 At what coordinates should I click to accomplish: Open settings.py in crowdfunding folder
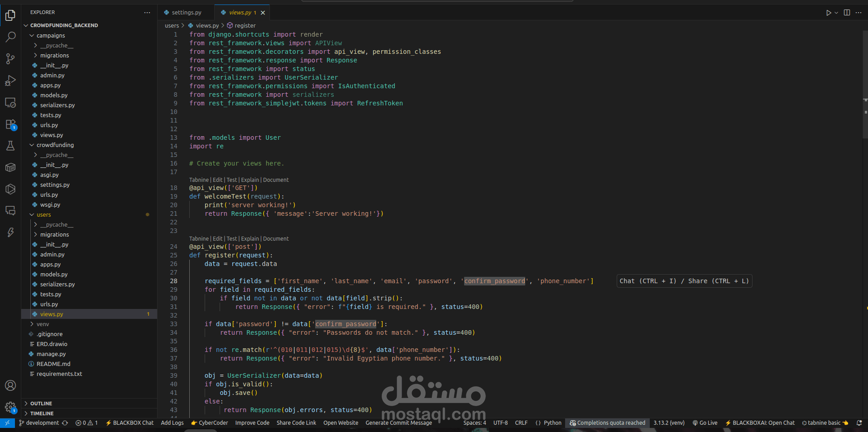[x=89, y=185]
